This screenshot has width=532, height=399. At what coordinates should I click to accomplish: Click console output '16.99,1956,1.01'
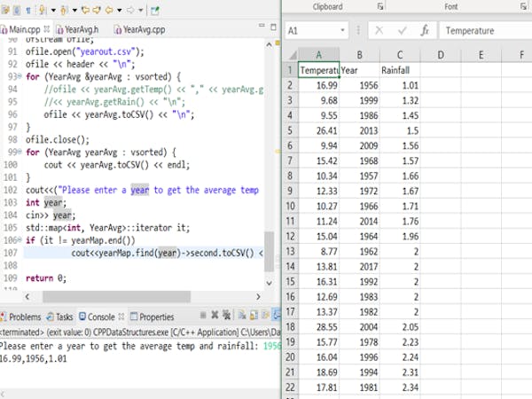click(x=34, y=359)
